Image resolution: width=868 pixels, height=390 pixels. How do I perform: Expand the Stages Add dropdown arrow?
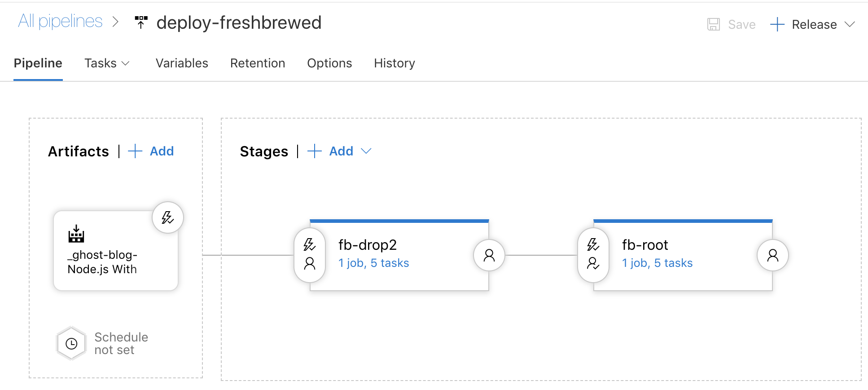(x=366, y=151)
